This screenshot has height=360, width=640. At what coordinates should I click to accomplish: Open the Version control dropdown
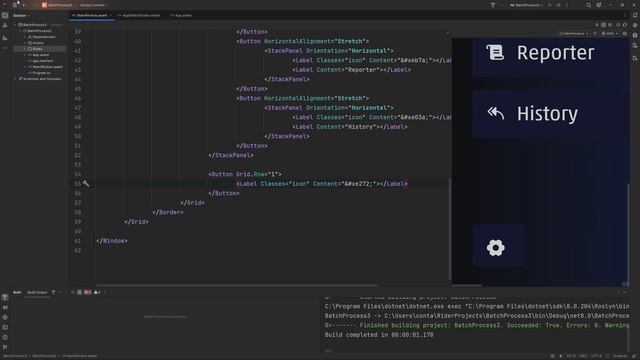coord(93,5)
